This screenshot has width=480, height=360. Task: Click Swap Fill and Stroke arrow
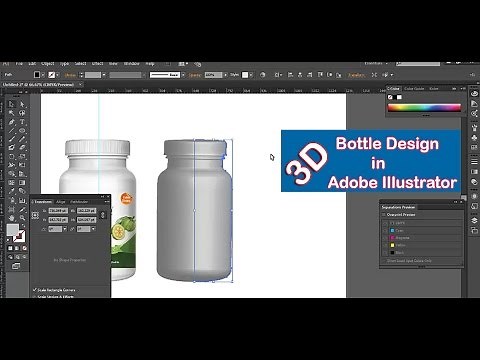(23, 227)
